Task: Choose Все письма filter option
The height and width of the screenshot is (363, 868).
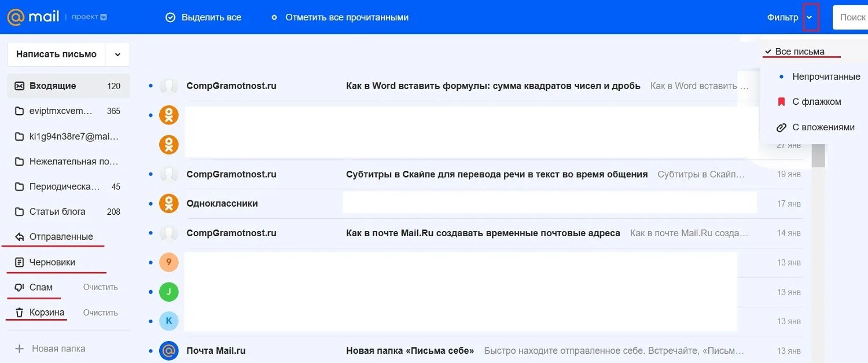Action: coord(800,52)
